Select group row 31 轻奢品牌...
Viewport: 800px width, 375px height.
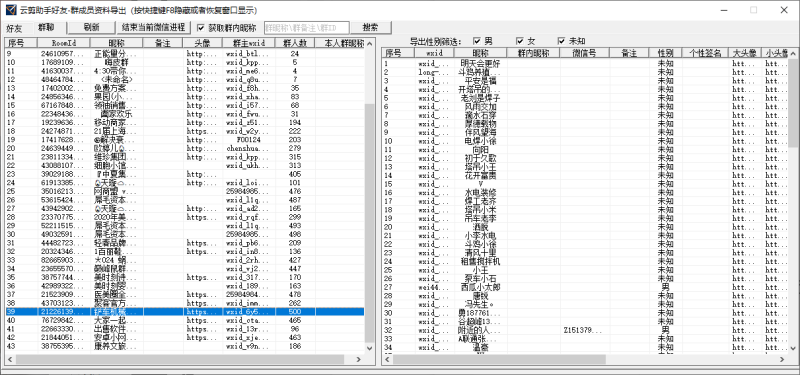tap(185, 243)
